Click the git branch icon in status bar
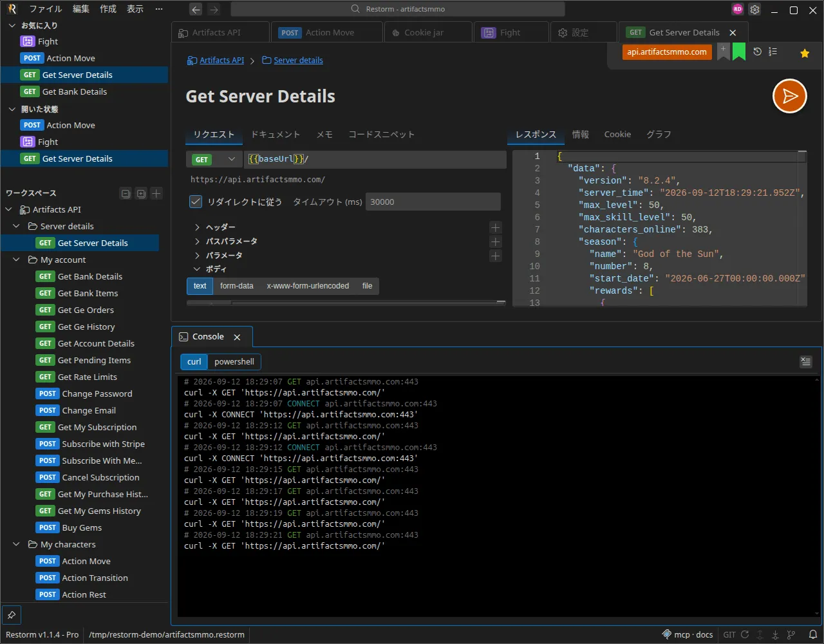 (791, 634)
